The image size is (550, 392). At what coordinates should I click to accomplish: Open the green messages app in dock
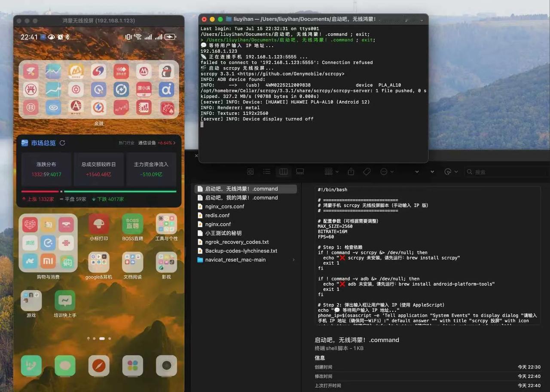(x=65, y=366)
